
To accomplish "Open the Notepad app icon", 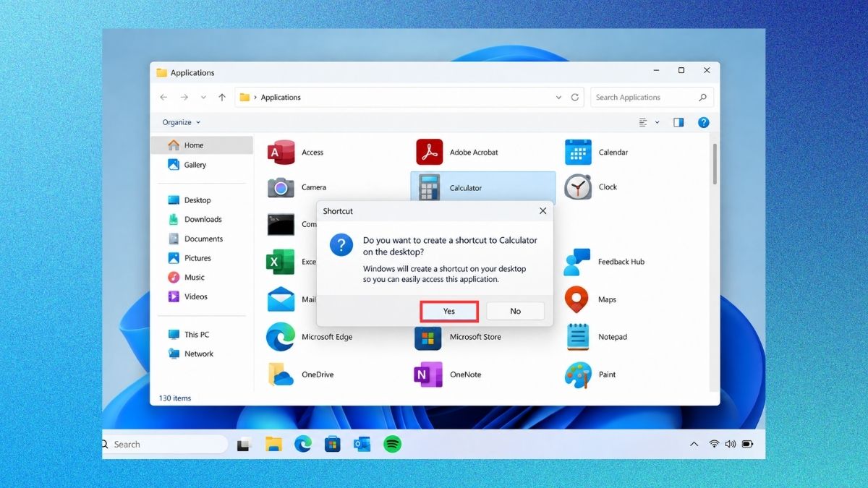I will pos(578,337).
